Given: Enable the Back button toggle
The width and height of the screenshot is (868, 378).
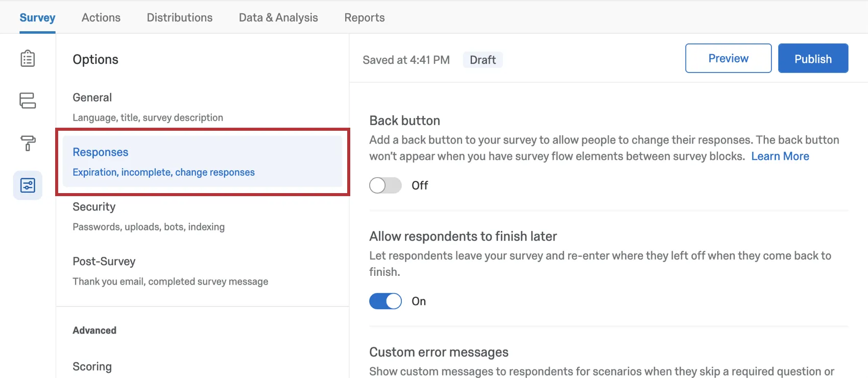Looking at the screenshot, I should (x=385, y=185).
